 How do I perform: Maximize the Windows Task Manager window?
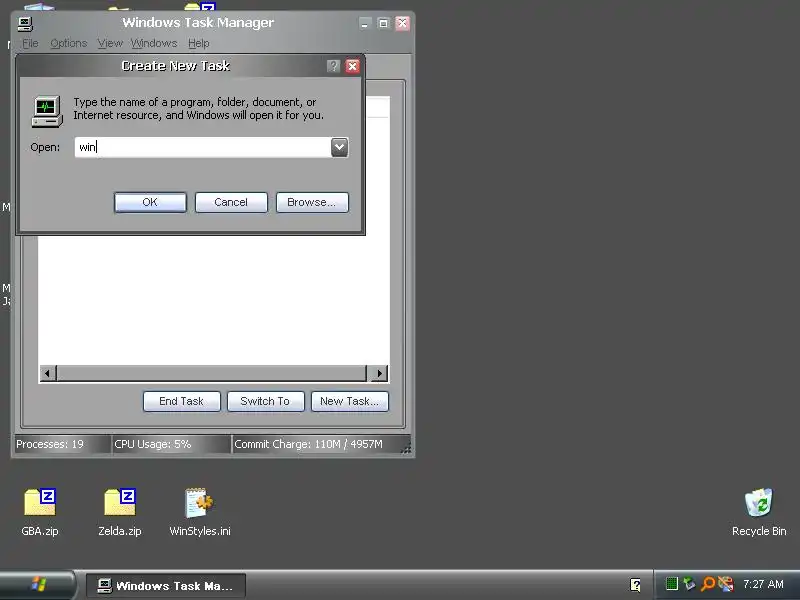pyautogui.click(x=383, y=23)
